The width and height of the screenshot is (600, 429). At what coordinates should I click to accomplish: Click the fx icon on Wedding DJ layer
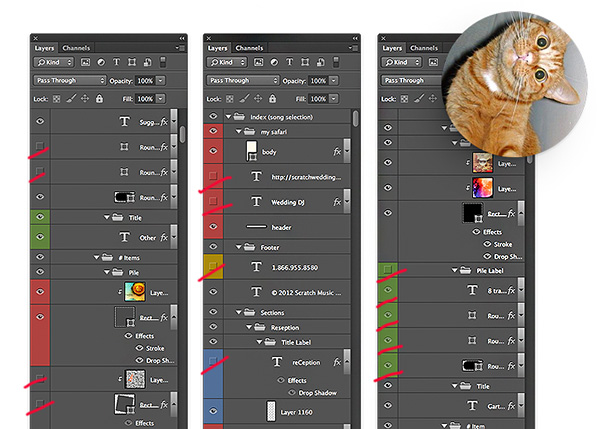coord(336,201)
